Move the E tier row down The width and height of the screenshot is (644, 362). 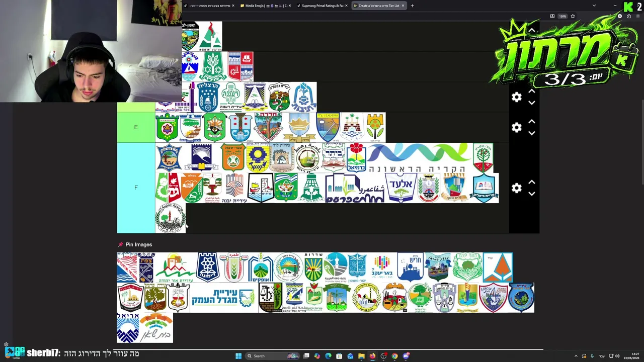click(532, 133)
